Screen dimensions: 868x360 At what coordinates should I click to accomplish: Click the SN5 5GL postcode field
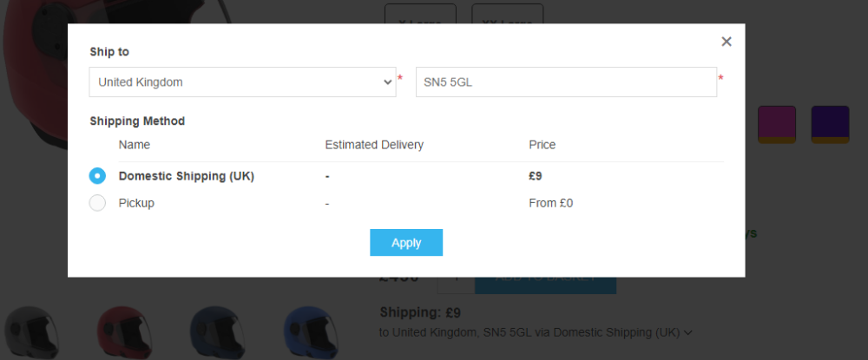pos(566,82)
